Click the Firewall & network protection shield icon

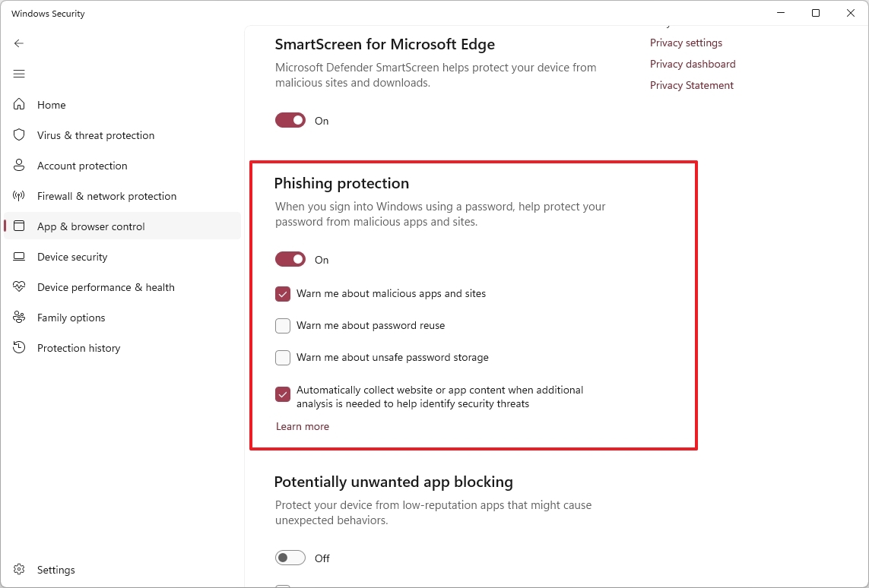(19, 195)
